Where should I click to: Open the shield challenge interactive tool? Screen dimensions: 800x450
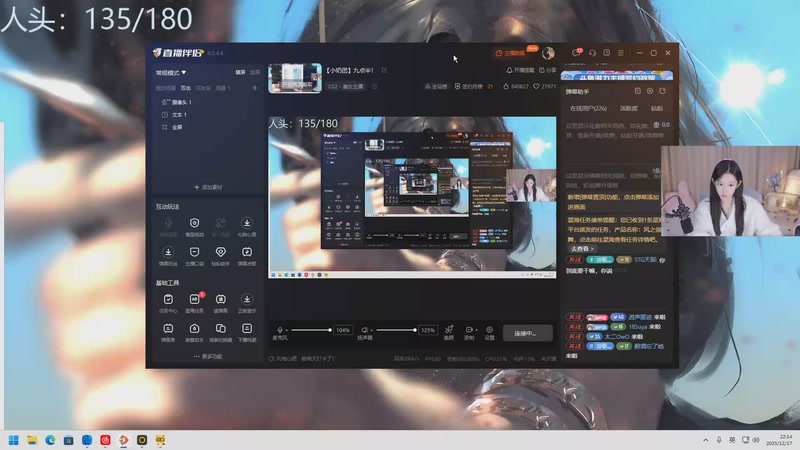pyautogui.click(x=194, y=227)
